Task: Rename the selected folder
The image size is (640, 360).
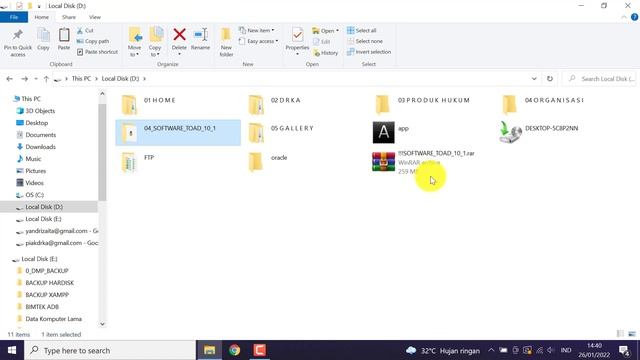Action: [200, 40]
